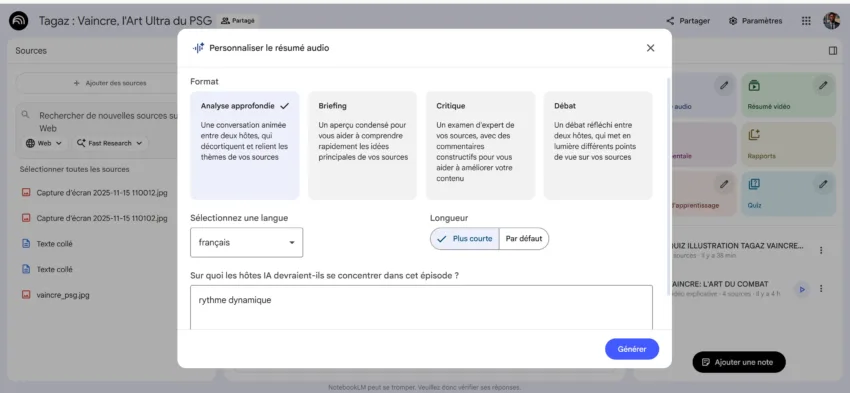Play the VAINCRE: L'ART DU COMBAT video
Image resolution: width=850 pixels, height=393 pixels.
pyautogui.click(x=802, y=289)
